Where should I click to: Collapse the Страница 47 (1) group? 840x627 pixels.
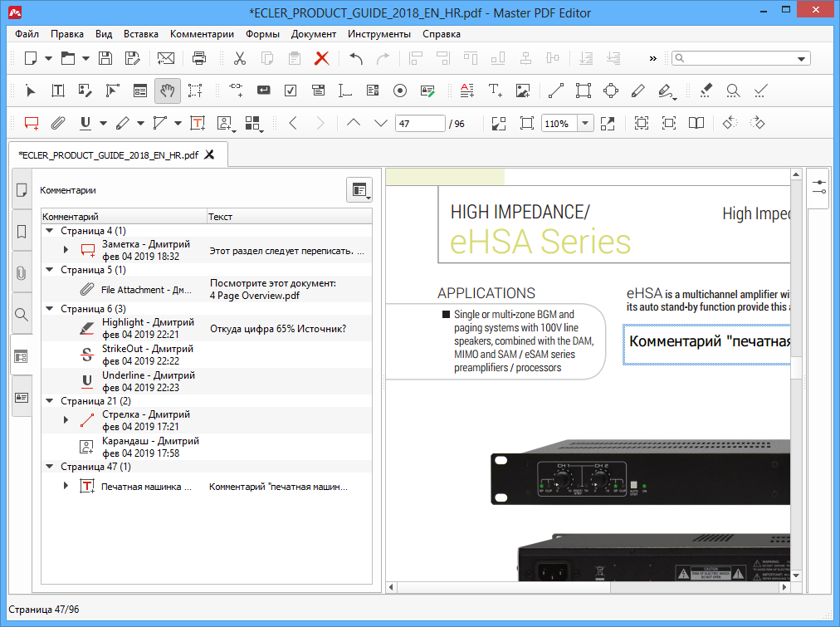(x=50, y=467)
